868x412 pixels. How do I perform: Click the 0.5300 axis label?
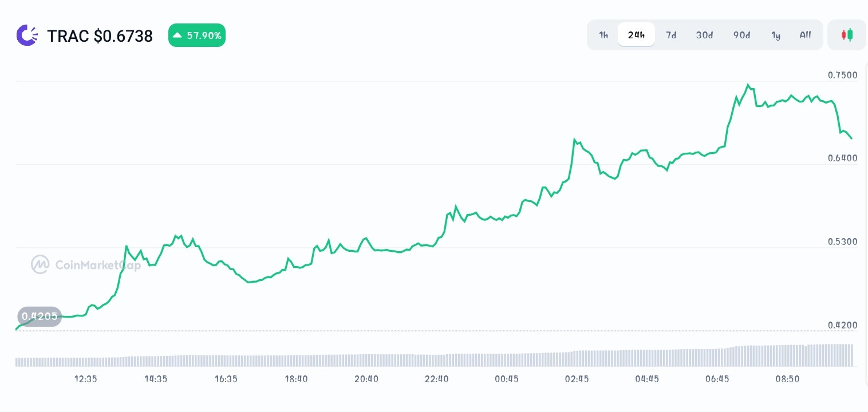[842, 241]
